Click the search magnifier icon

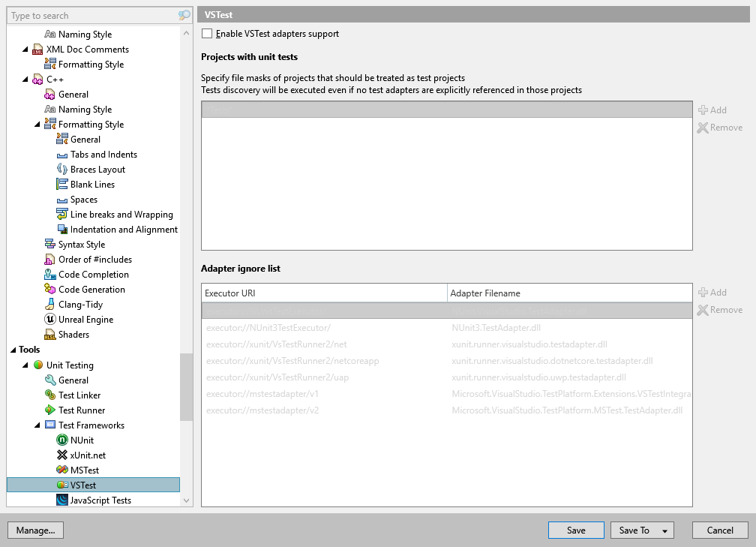coord(184,16)
